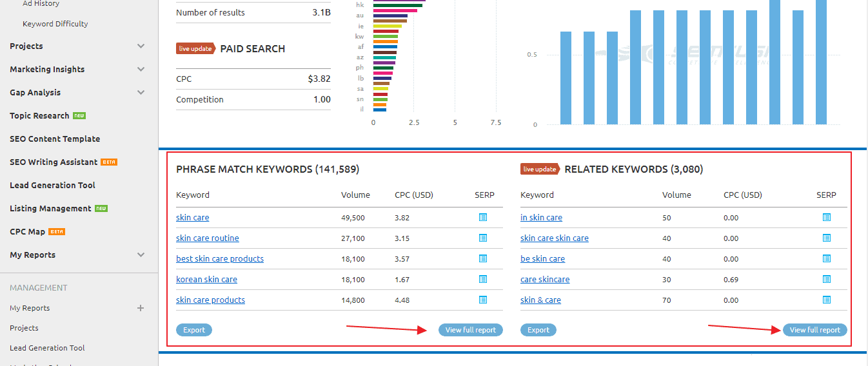Open SERP icon for 'care skincare'

click(827, 280)
